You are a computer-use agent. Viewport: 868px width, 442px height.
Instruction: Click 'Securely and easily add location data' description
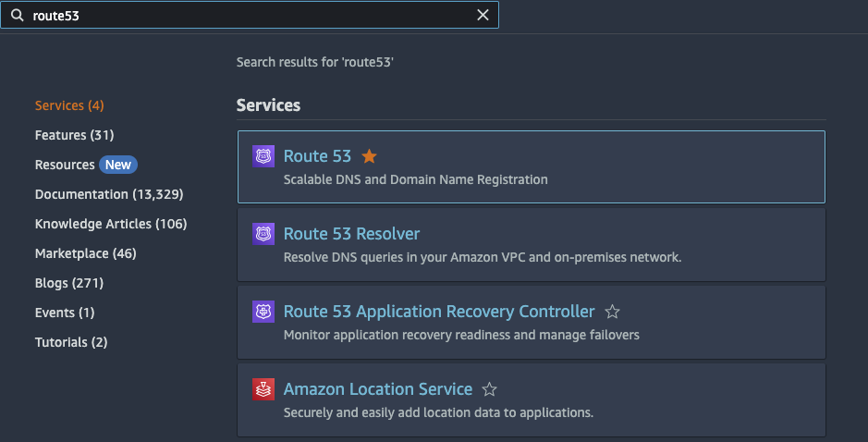(x=438, y=412)
